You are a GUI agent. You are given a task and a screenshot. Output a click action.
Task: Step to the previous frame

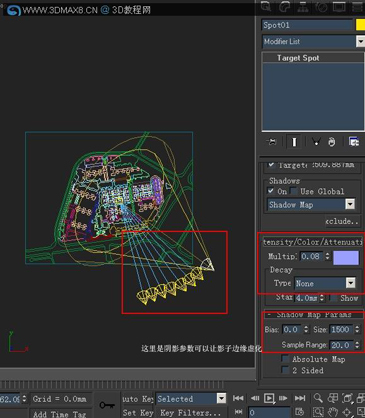255,398
